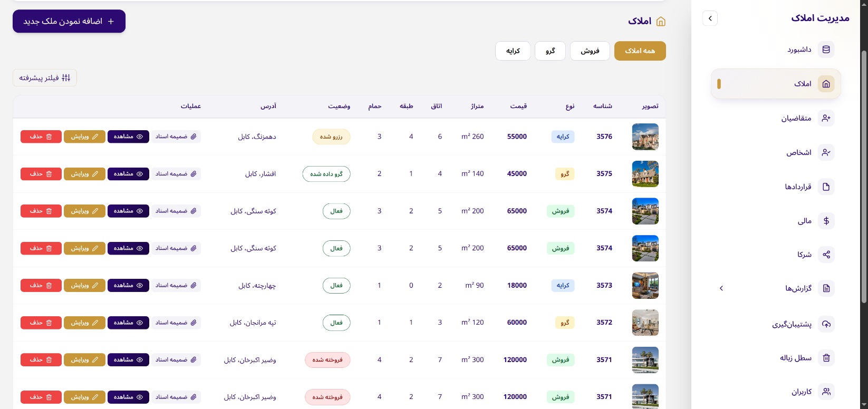This screenshot has height=409, width=868.
Task: Attach documents to property 3575
Action: [176, 174]
